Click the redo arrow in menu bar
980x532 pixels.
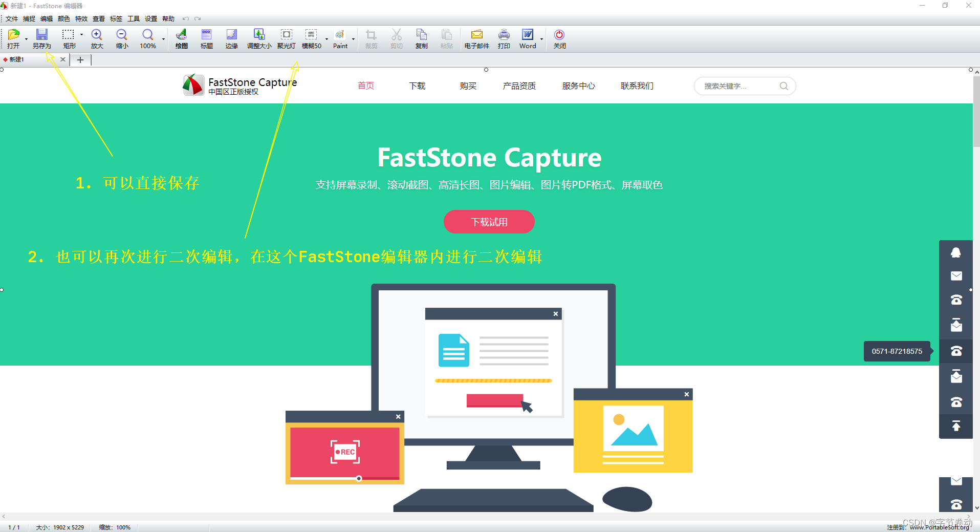(x=198, y=19)
